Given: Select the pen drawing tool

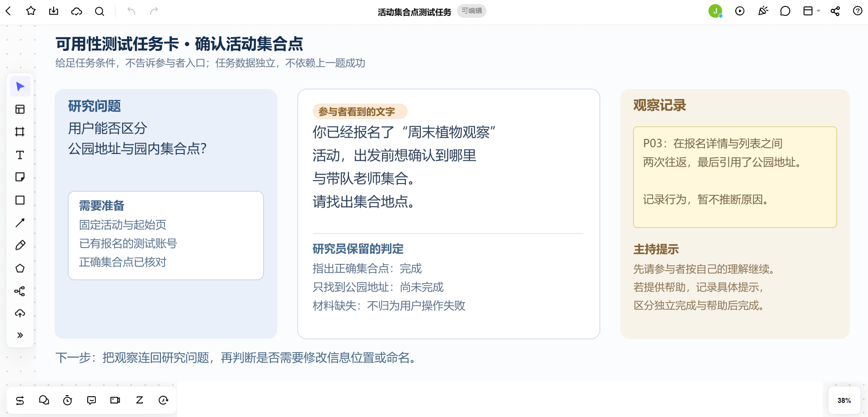Looking at the screenshot, I should click(20, 245).
